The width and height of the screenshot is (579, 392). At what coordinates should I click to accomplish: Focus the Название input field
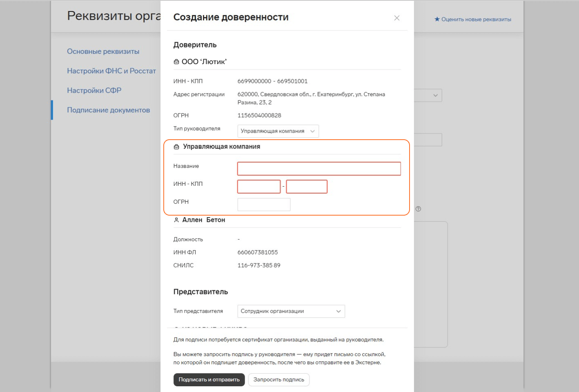(x=319, y=169)
